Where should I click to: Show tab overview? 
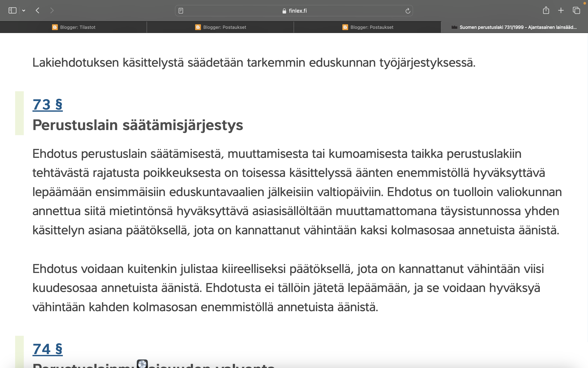[x=576, y=10]
